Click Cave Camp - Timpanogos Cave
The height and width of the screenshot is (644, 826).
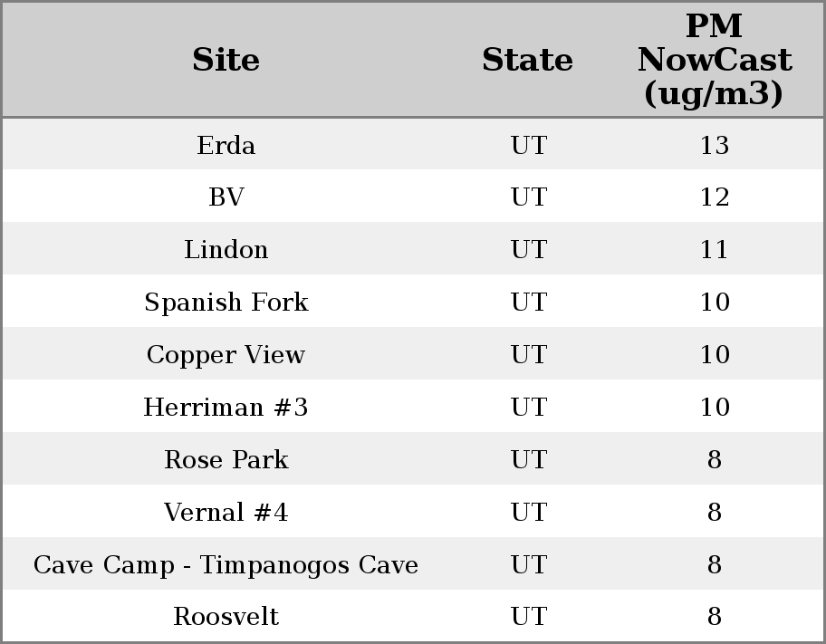[x=226, y=565]
